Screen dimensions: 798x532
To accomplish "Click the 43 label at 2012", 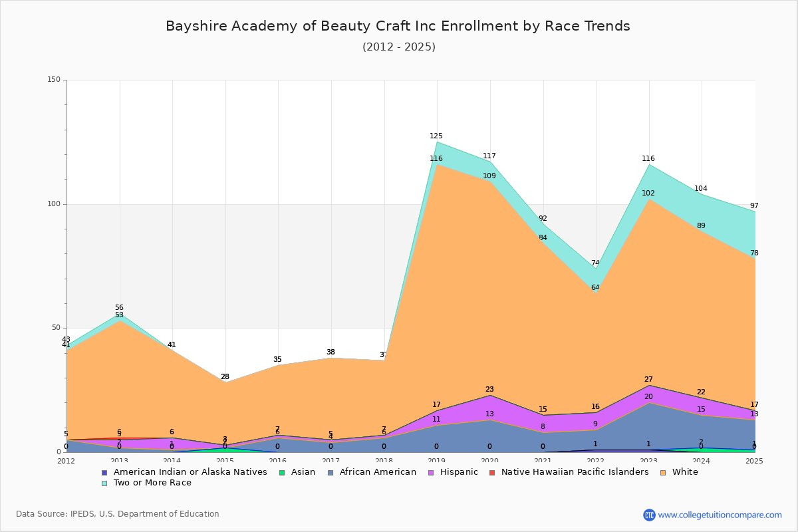I will [66, 340].
